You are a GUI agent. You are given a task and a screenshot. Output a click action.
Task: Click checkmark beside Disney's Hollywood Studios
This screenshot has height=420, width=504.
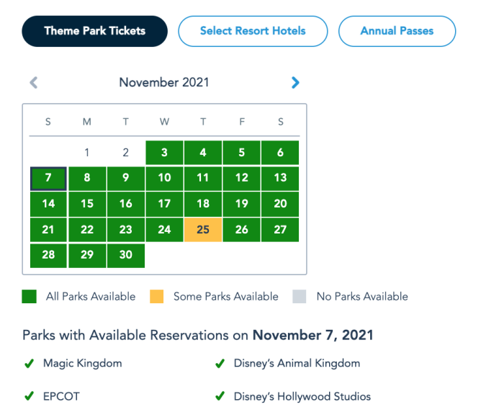tap(220, 396)
